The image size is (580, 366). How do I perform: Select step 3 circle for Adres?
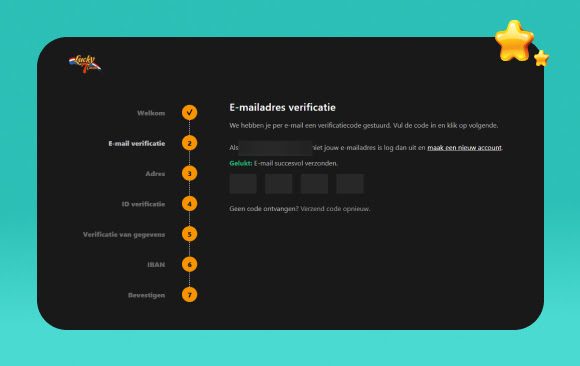click(189, 174)
